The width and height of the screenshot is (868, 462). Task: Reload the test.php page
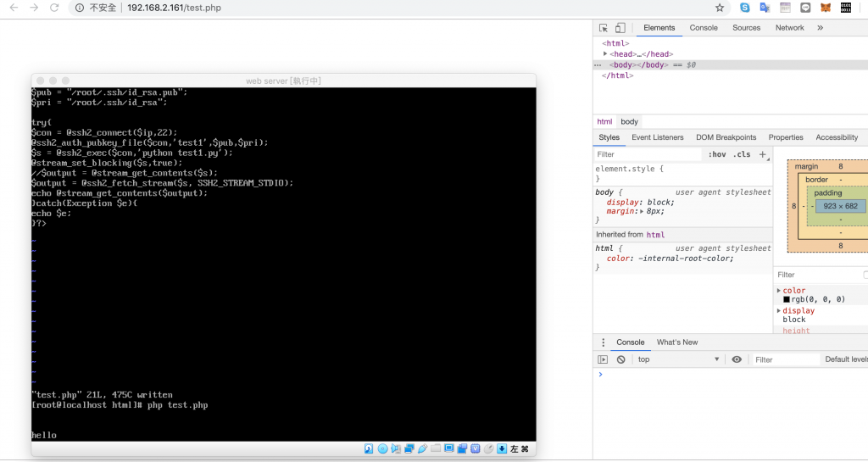[54, 8]
